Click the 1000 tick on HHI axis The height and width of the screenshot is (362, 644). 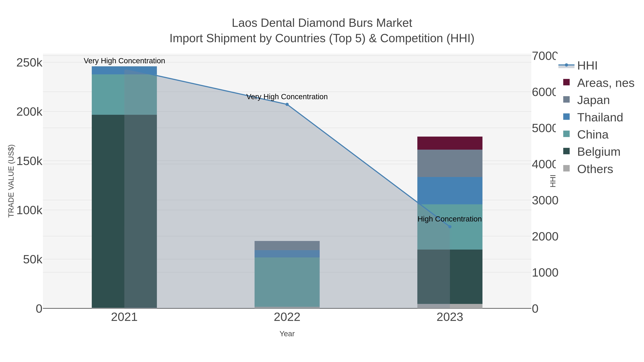click(545, 273)
